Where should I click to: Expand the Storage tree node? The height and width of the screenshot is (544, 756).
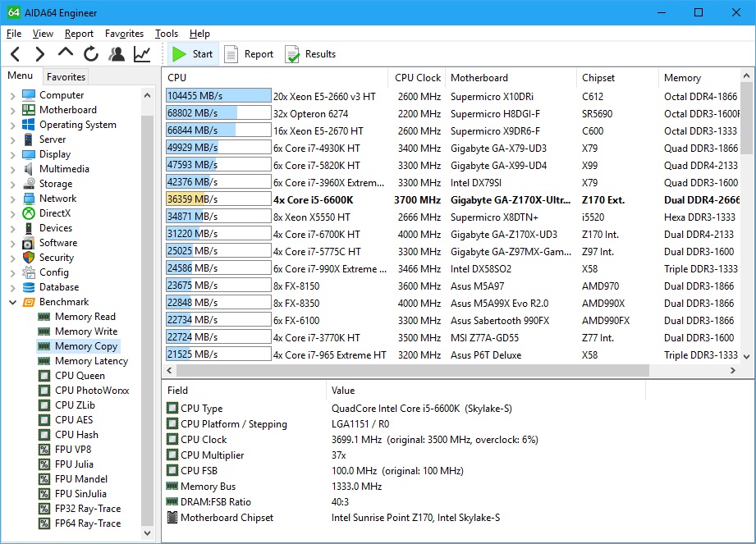click(x=12, y=184)
